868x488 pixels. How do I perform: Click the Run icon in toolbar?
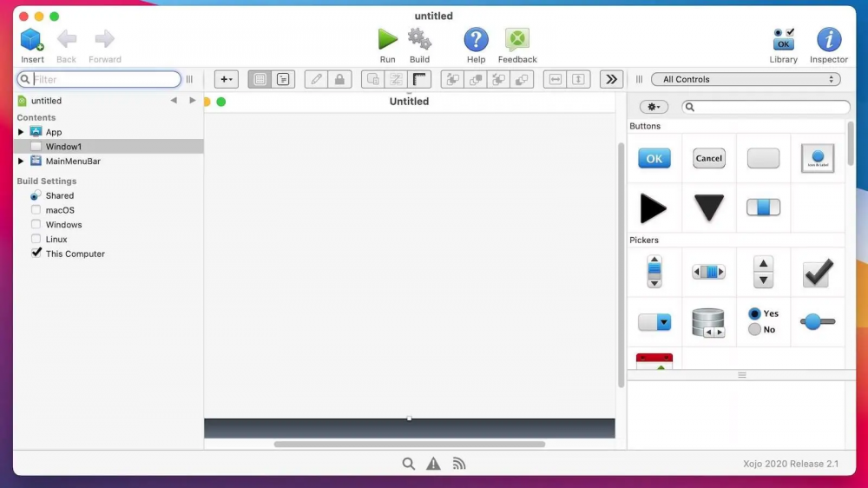(387, 40)
